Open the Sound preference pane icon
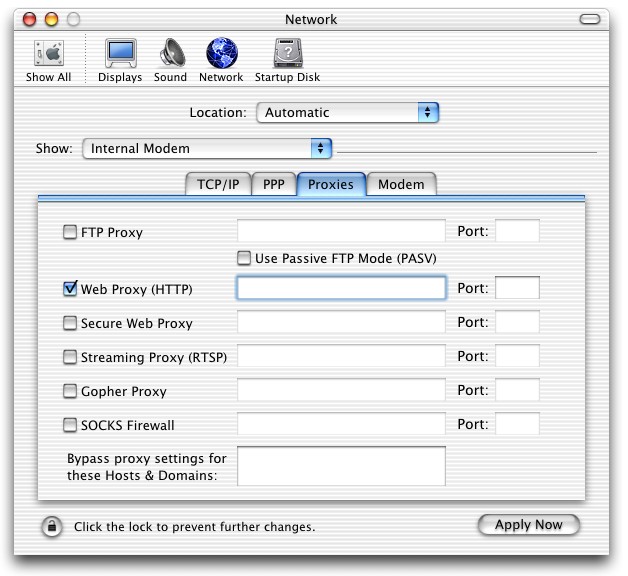628x576 pixels. click(171, 60)
